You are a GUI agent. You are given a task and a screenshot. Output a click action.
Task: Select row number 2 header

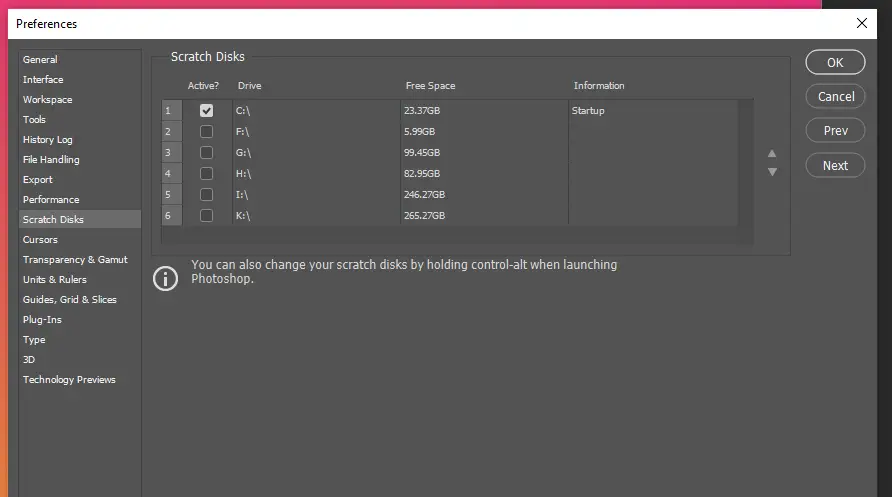172,131
